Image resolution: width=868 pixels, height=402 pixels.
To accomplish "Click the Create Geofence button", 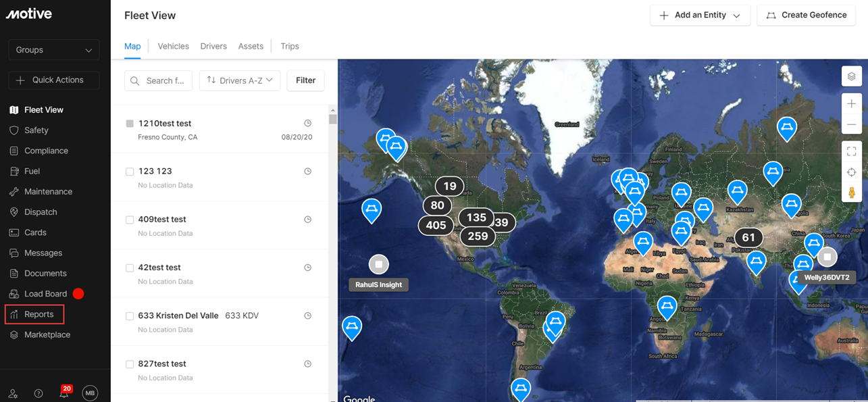I will (806, 14).
